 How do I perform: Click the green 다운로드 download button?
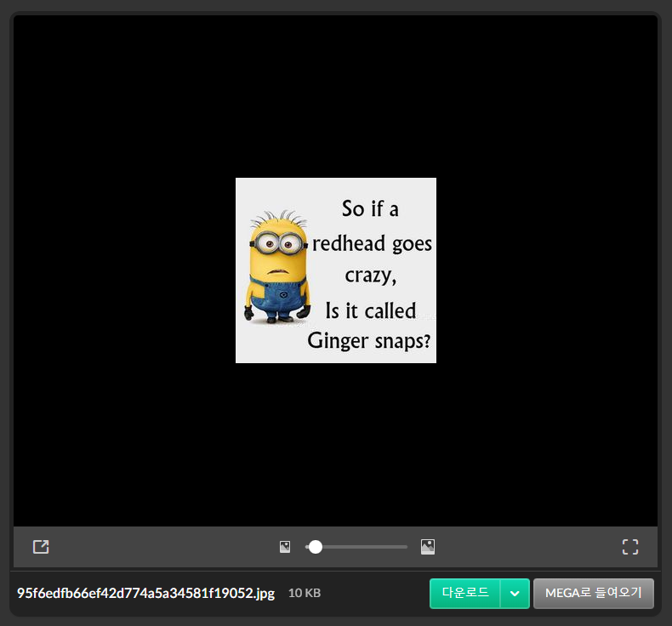(465, 593)
